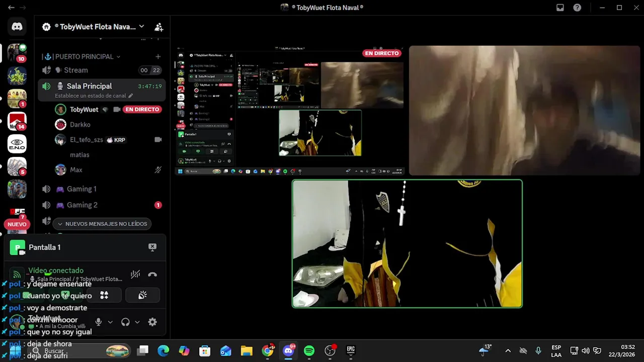Image resolution: width=644 pixels, height=362 pixels.
Task: Open money-themed server icon with 5 badge
Action: point(17,166)
